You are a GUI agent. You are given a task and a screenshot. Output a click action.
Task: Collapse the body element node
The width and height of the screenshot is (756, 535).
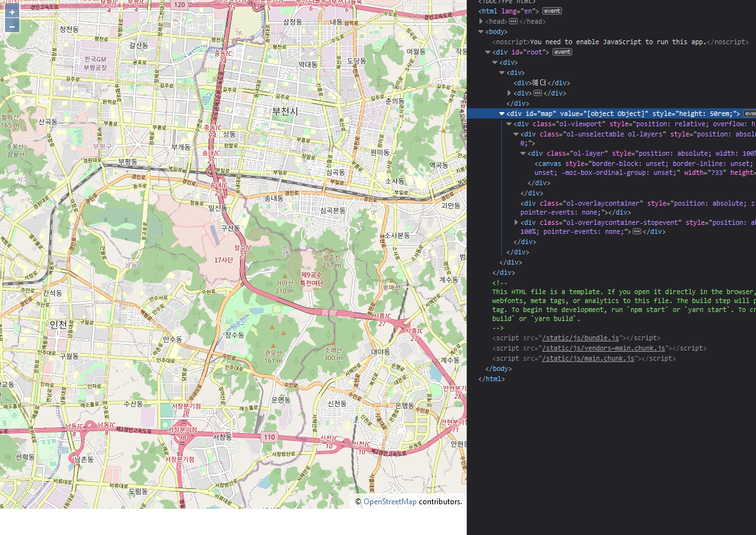pos(481,32)
